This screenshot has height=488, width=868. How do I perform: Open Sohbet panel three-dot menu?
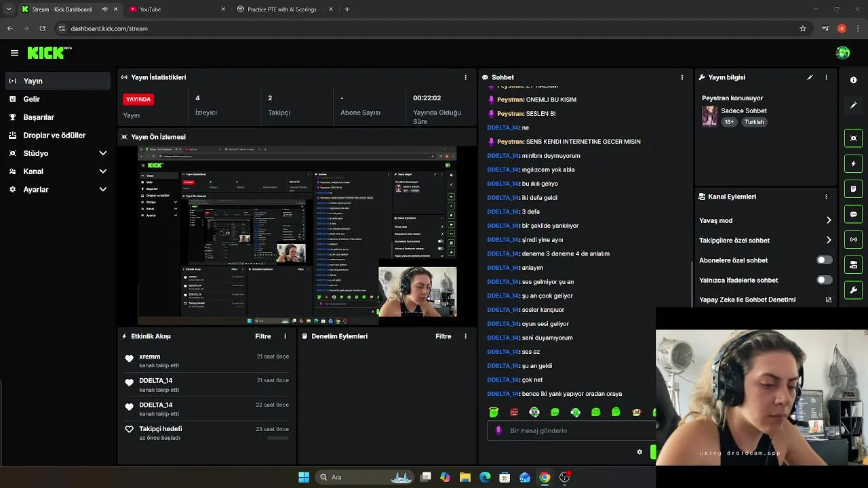point(682,77)
